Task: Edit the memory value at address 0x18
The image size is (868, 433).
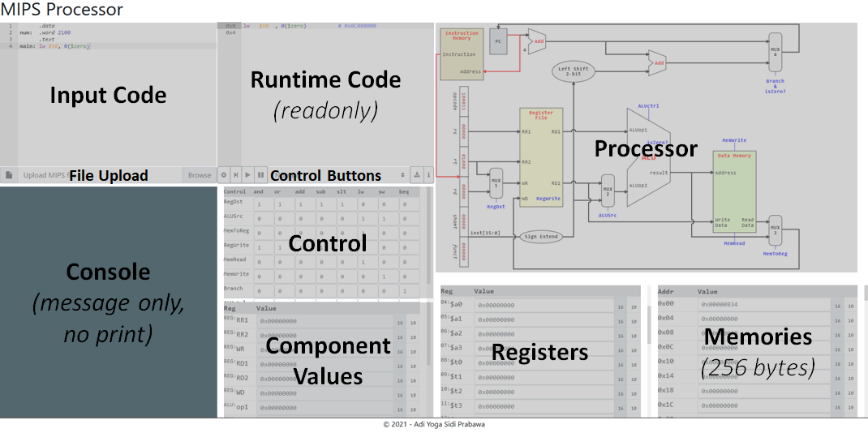Action: point(764,391)
